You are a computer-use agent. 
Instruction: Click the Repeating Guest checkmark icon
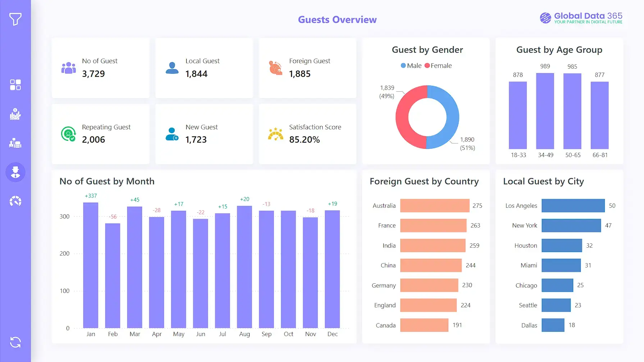coord(68,134)
